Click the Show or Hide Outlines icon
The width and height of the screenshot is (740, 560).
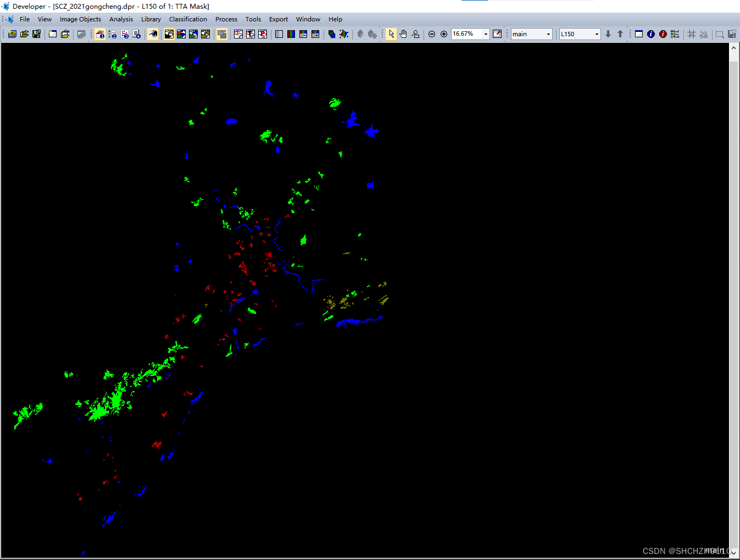point(238,34)
